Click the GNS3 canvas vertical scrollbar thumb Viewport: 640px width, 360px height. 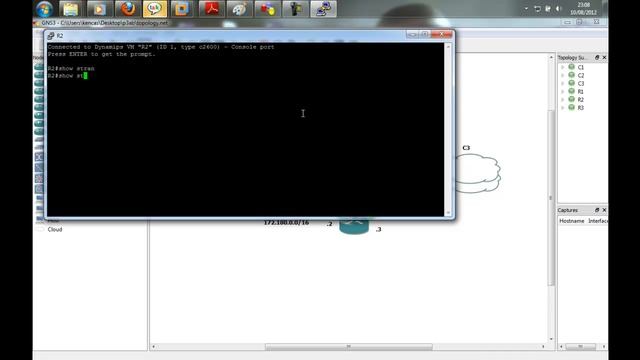point(551,198)
